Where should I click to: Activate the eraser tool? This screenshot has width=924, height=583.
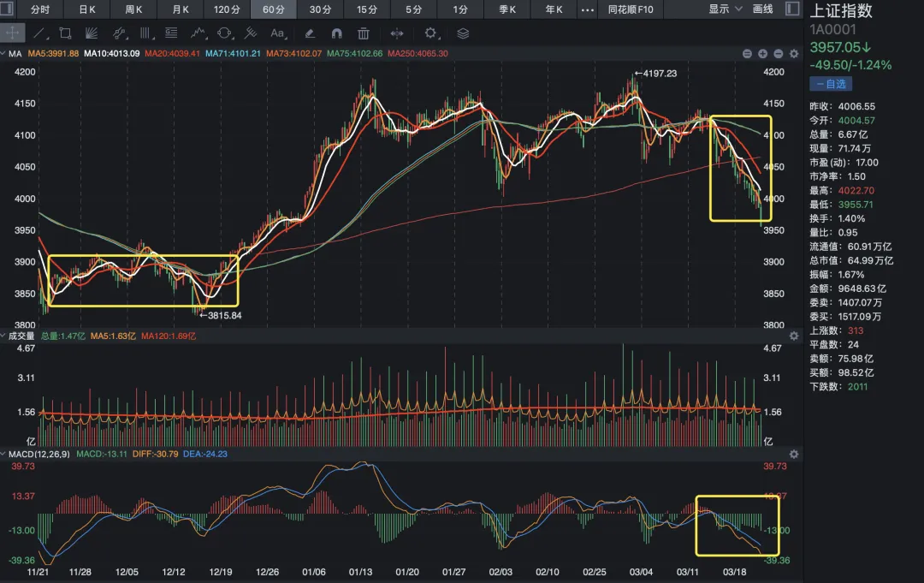[310, 33]
